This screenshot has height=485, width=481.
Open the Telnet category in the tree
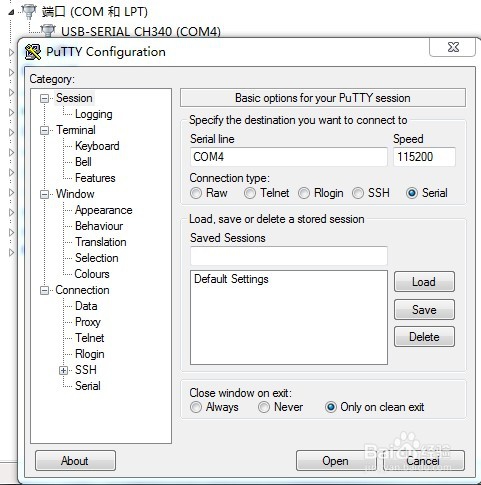point(90,338)
